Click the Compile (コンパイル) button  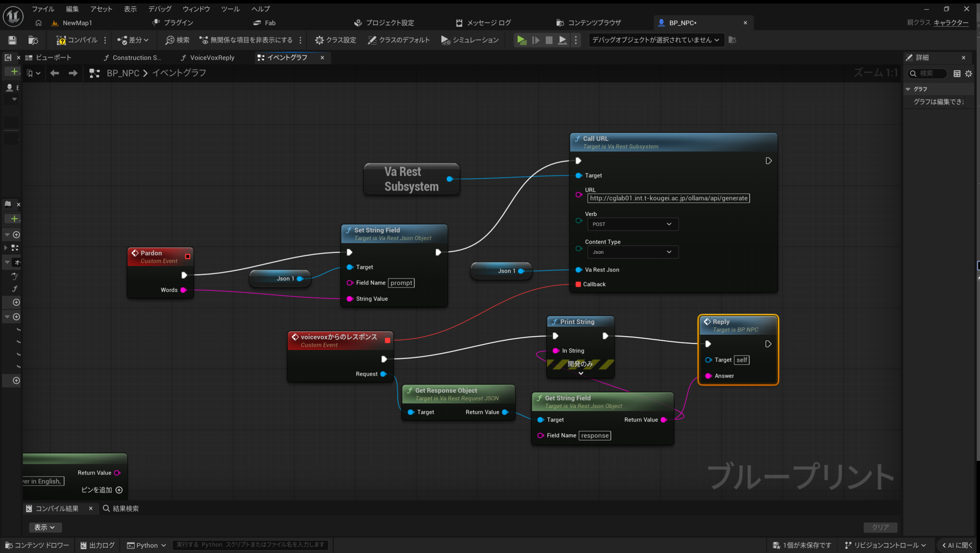click(77, 40)
